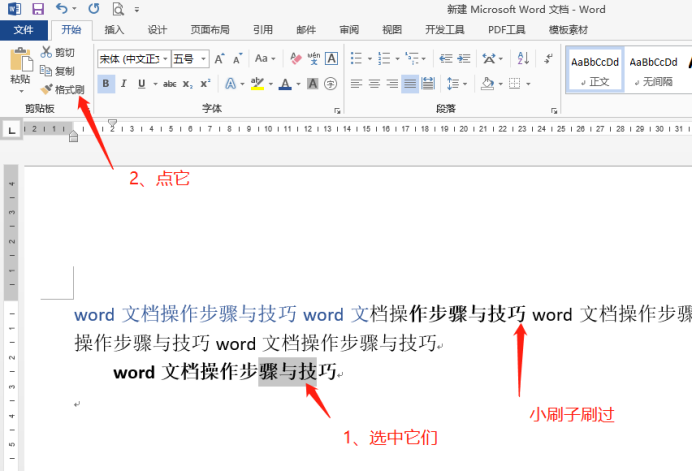Apply the 正文 style
The image size is (693, 472).
pos(595,70)
